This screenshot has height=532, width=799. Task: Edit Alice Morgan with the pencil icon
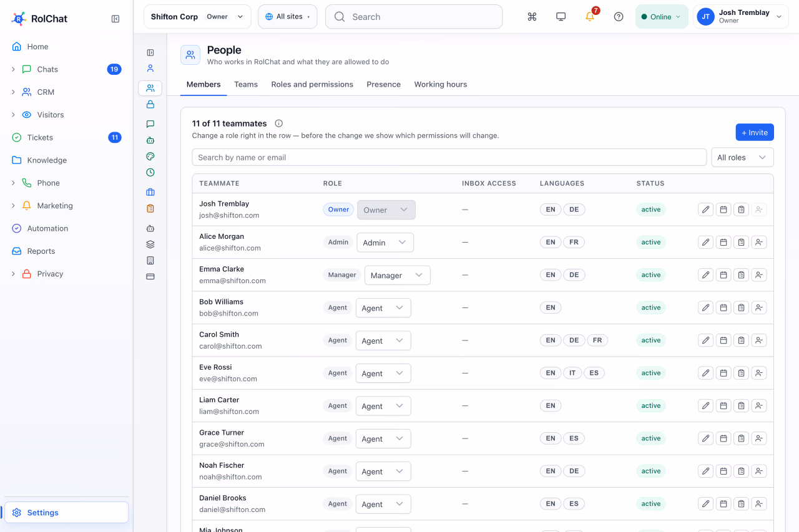pyautogui.click(x=705, y=242)
